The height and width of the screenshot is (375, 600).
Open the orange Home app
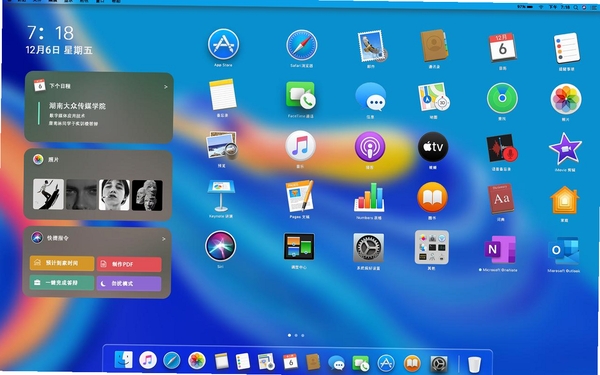coord(565,200)
